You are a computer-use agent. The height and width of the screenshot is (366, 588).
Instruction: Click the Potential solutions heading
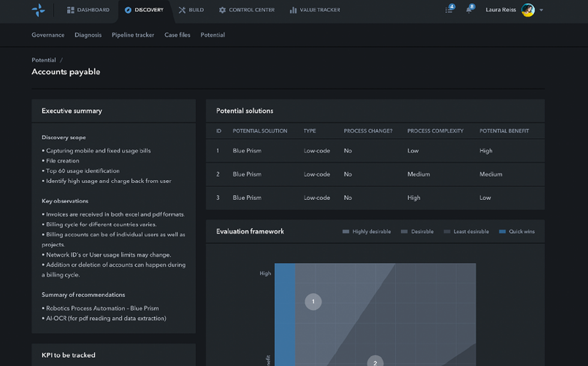(245, 111)
